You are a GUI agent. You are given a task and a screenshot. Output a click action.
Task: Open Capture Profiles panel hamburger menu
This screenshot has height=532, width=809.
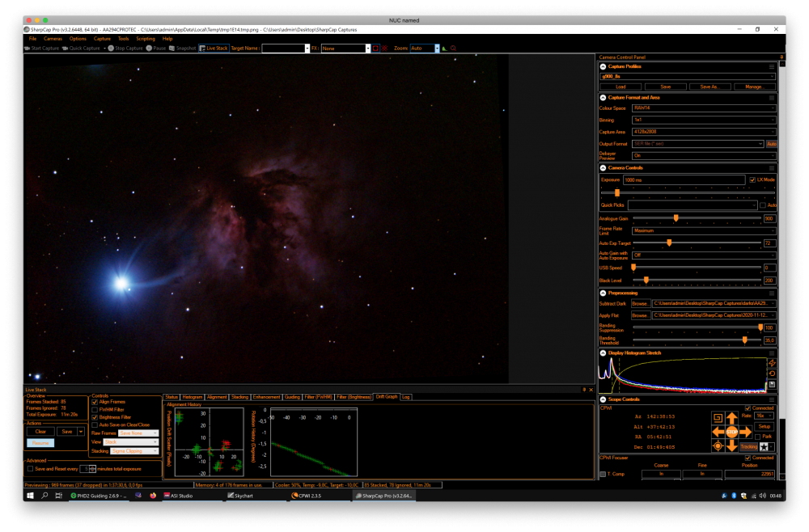click(x=772, y=66)
